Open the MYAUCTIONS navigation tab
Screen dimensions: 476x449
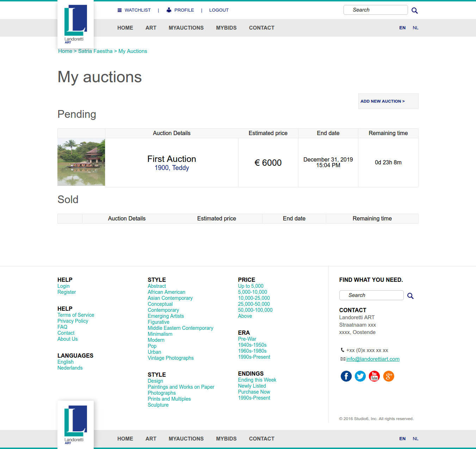point(186,28)
